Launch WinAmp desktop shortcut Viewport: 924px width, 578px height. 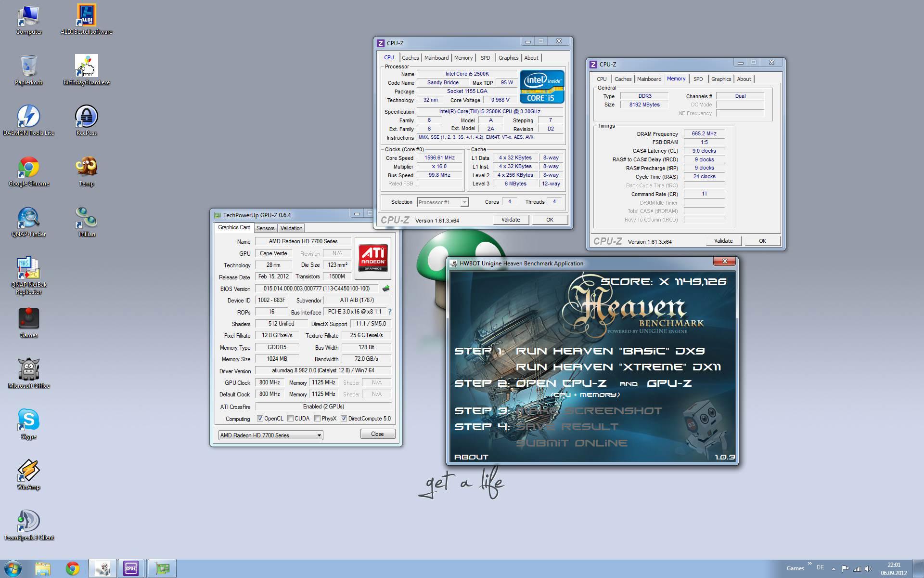(28, 474)
